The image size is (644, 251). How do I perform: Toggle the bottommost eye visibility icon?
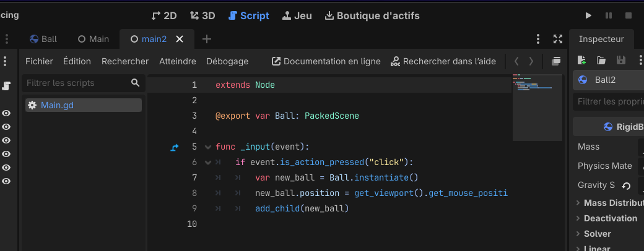point(6,181)
